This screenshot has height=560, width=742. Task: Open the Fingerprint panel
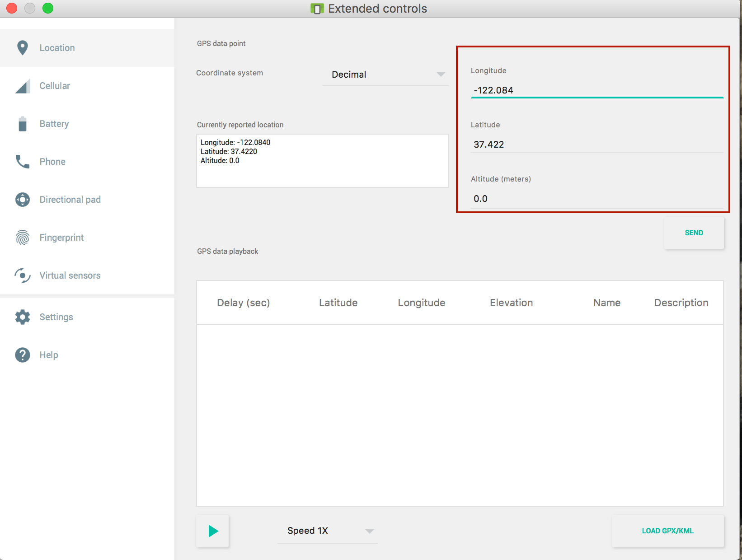point(22,237)
